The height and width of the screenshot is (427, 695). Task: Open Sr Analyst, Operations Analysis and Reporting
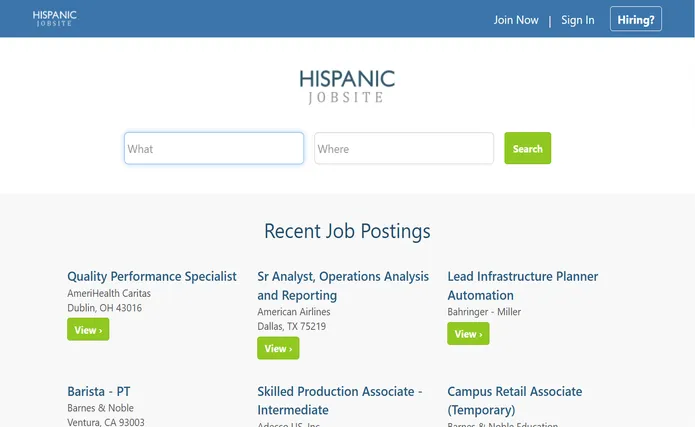pyautogui.click(x=343, y=286)
